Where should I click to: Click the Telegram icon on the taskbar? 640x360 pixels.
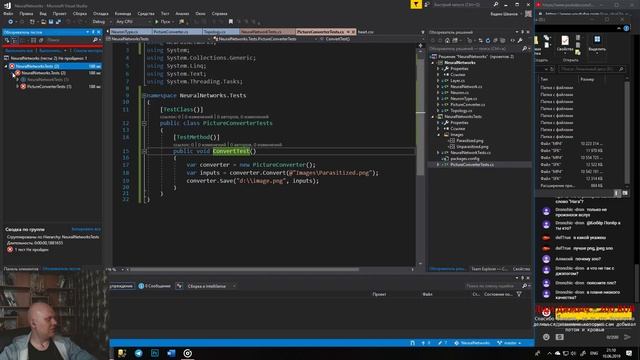click(138, 353)
